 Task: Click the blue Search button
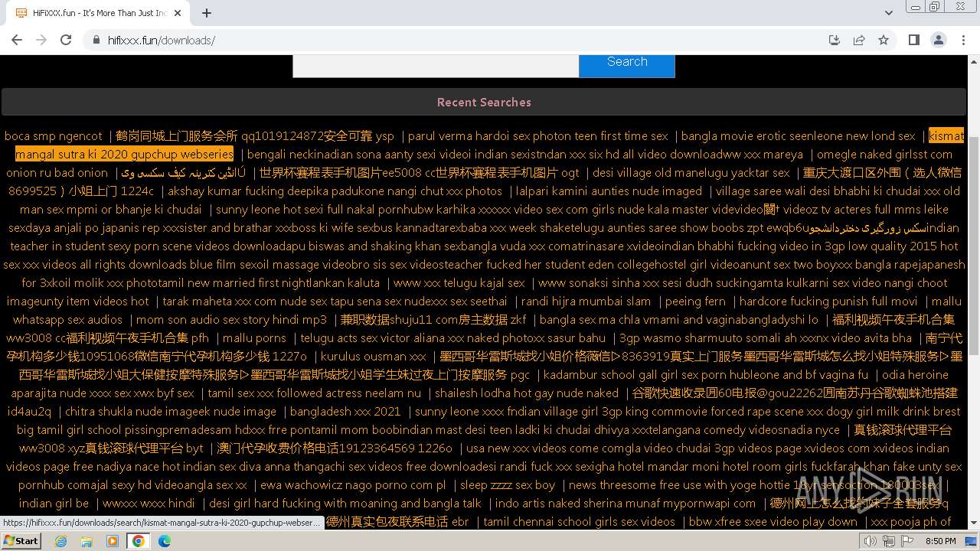tap(627, 64)
